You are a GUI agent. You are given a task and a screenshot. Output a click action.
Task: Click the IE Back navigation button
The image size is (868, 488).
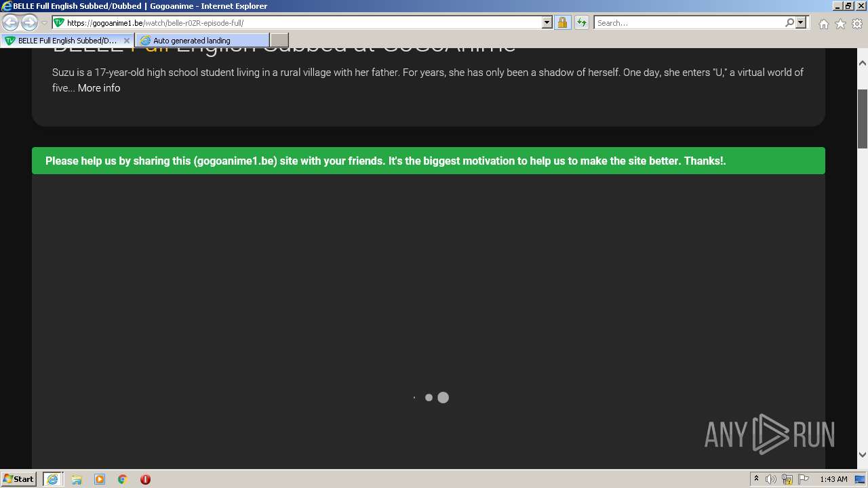[10, 22]
